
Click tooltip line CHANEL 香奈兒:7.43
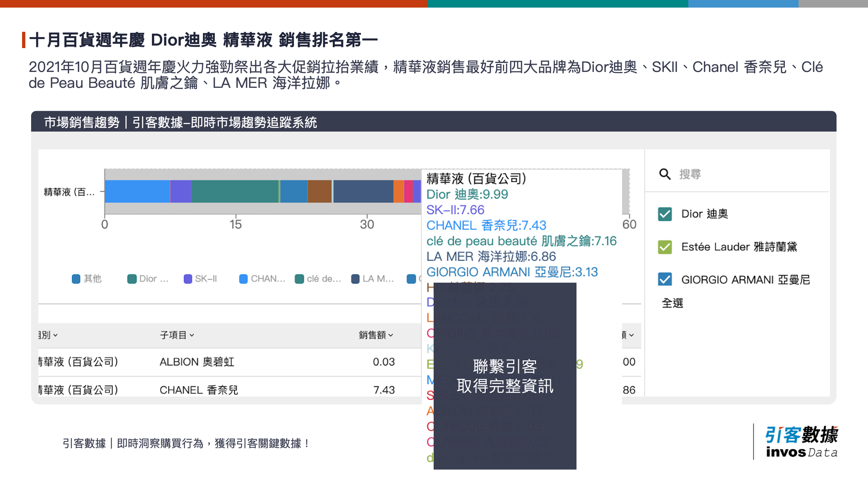click(486, 226)
